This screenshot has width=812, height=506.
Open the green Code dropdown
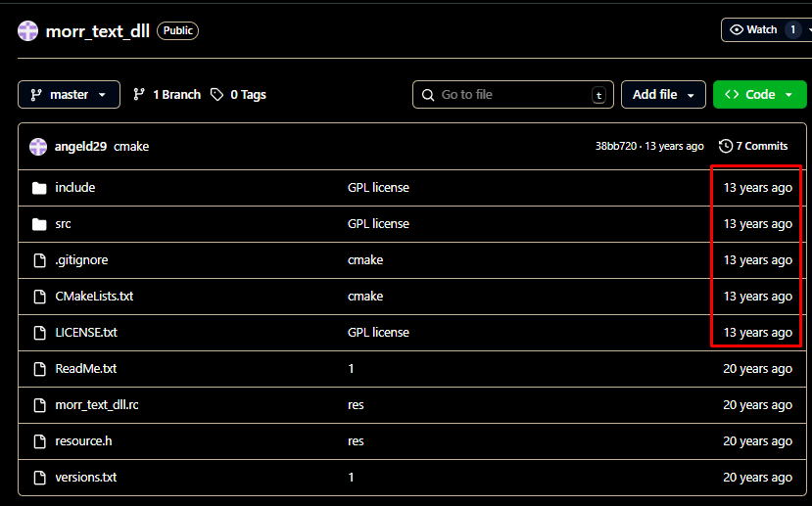pyautogui.click(x=759, y=95)
